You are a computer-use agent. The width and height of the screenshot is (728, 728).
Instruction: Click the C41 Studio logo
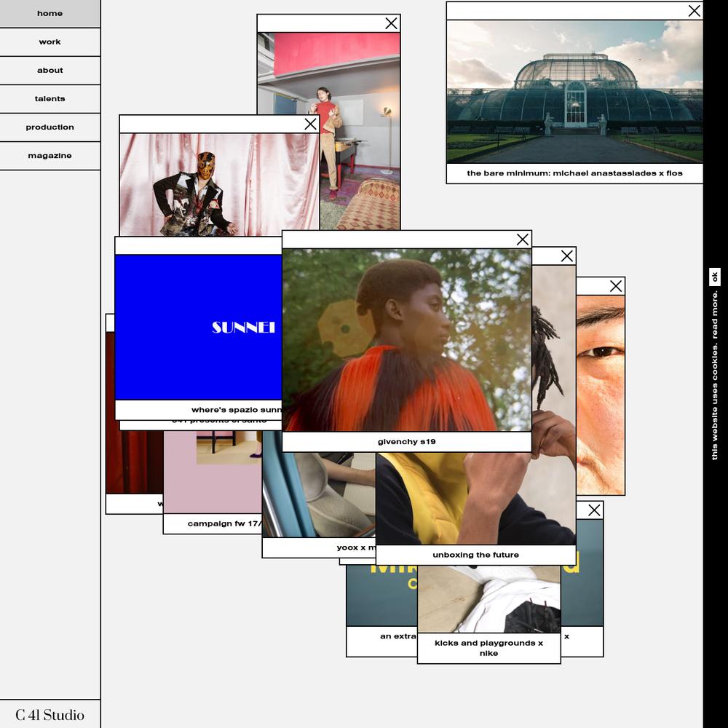(50, 715)
